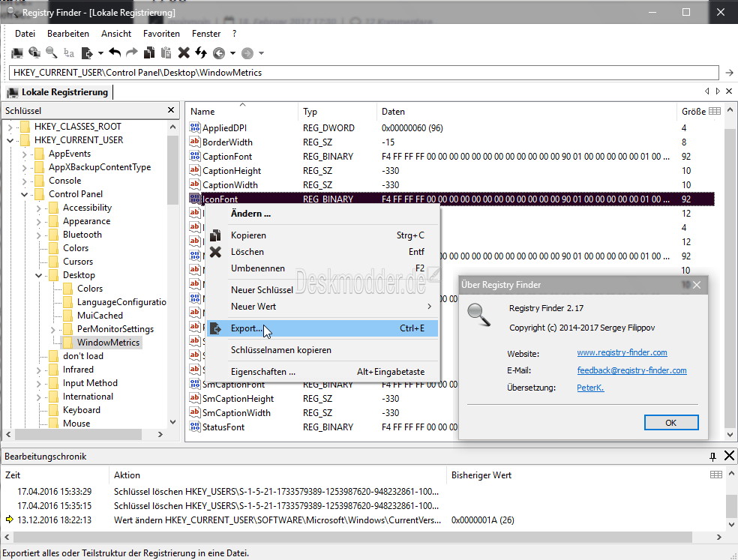Expand the HKEY_CLASSES_ROOT key
Screen dimensions: 738x560
coord(10,127)
